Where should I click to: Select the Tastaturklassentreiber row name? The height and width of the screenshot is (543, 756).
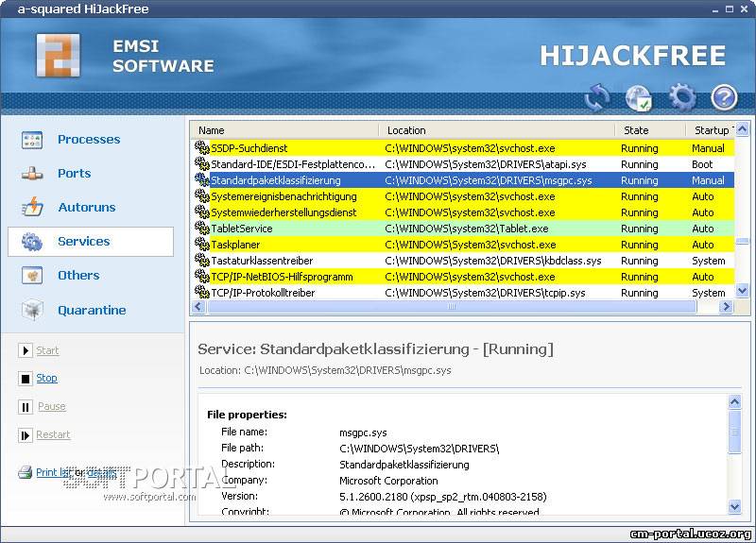click(x=262, y=261)
